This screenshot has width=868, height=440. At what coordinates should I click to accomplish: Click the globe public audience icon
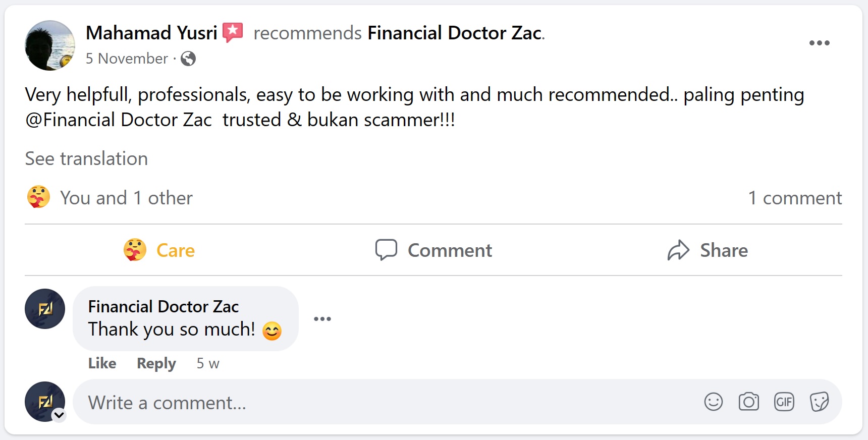click(x=188, y=59)
